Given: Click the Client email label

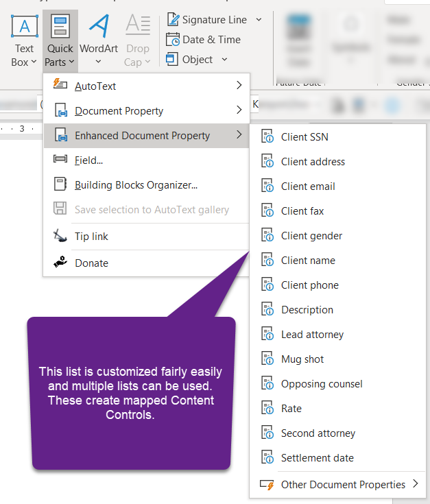Looking at the screenshot, I should point(308,187).
